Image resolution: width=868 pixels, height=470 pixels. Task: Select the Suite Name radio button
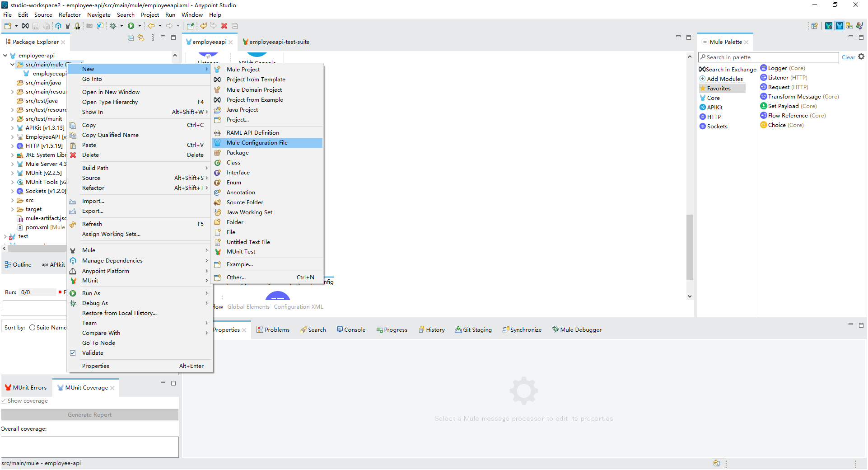[32, 328]
